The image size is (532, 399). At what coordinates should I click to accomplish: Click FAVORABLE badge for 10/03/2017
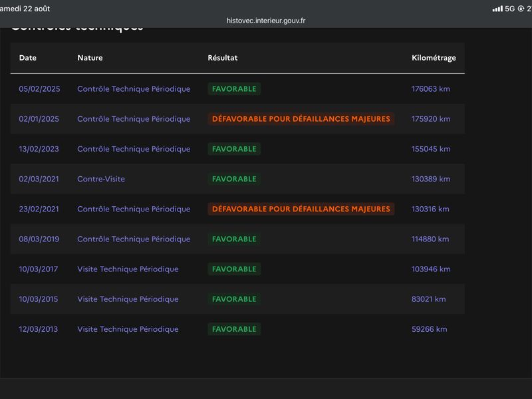point(234,269)
